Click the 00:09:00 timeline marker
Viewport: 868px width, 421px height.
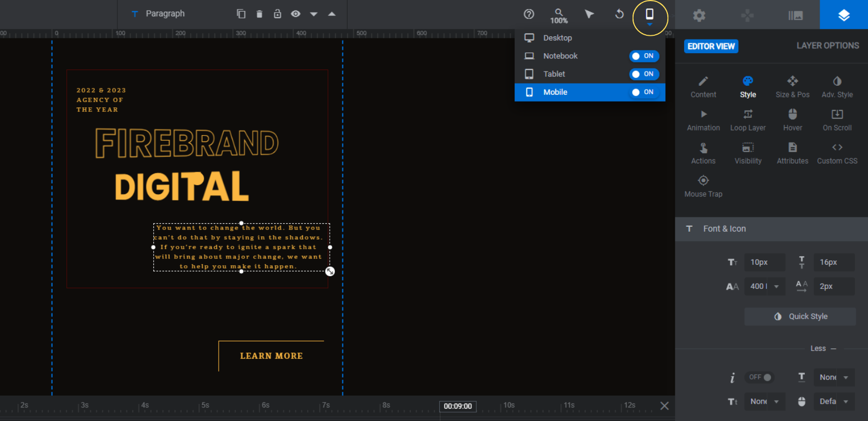[458, 406]
